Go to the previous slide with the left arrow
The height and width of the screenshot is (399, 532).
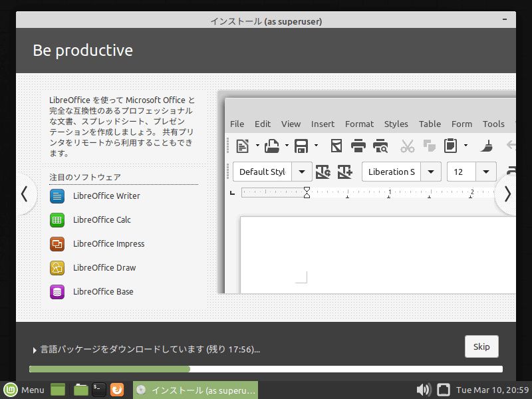click(25, 194)
